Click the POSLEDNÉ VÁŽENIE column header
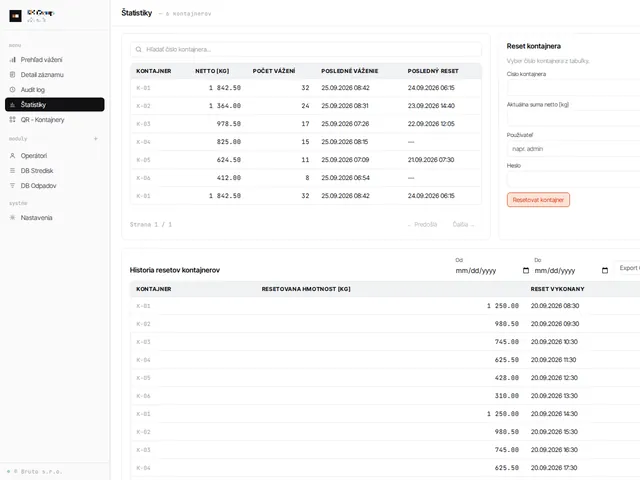Viewport: 640px width, 480px height. click(349, 71)
